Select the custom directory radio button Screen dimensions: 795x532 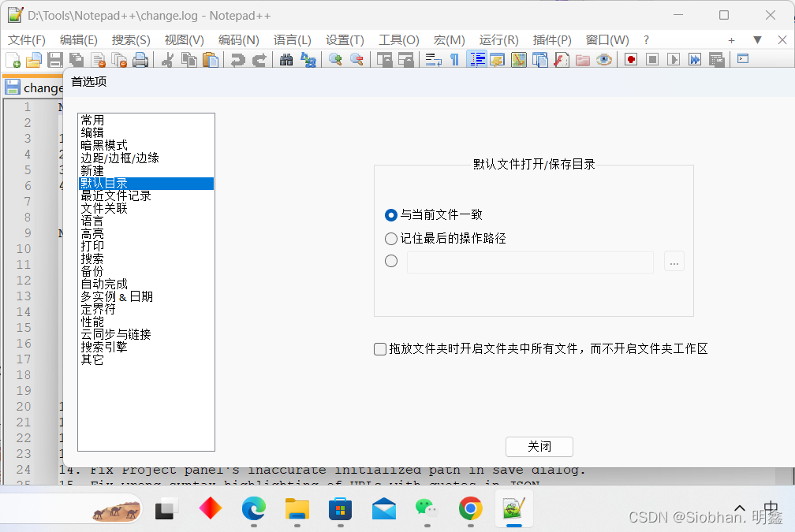click(391, 261)
